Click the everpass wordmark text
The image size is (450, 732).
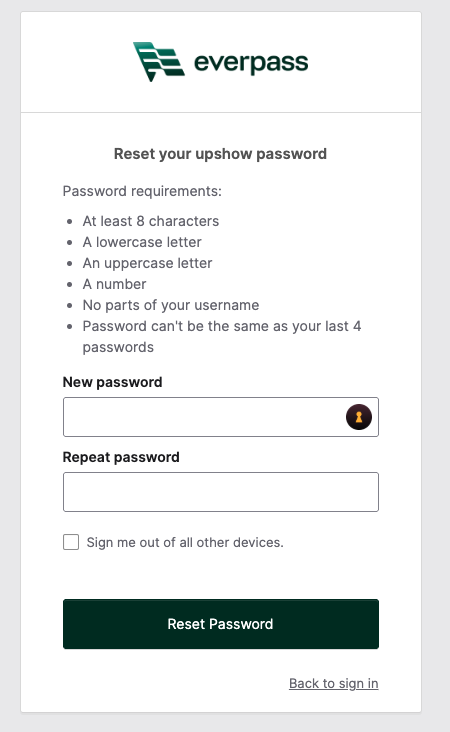point(251,63)
